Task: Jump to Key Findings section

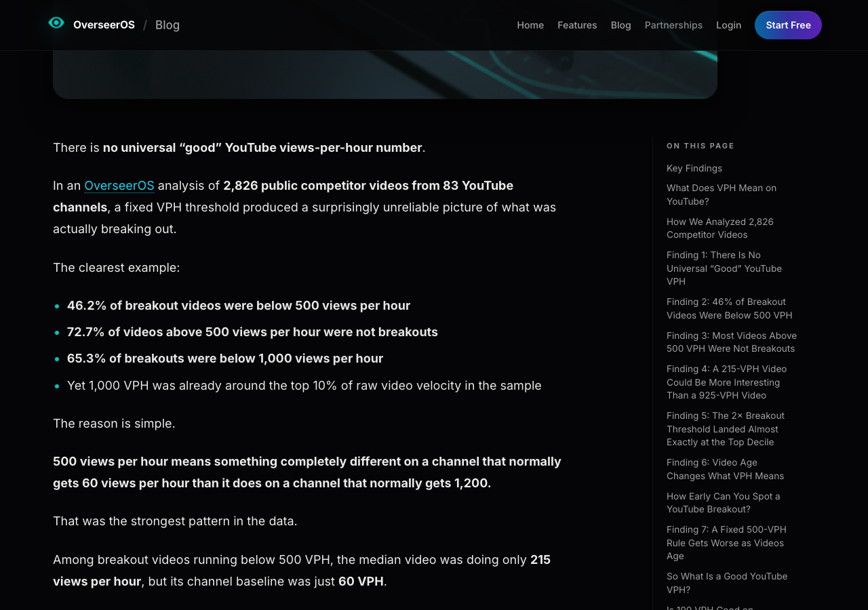Action: point(694,168)
